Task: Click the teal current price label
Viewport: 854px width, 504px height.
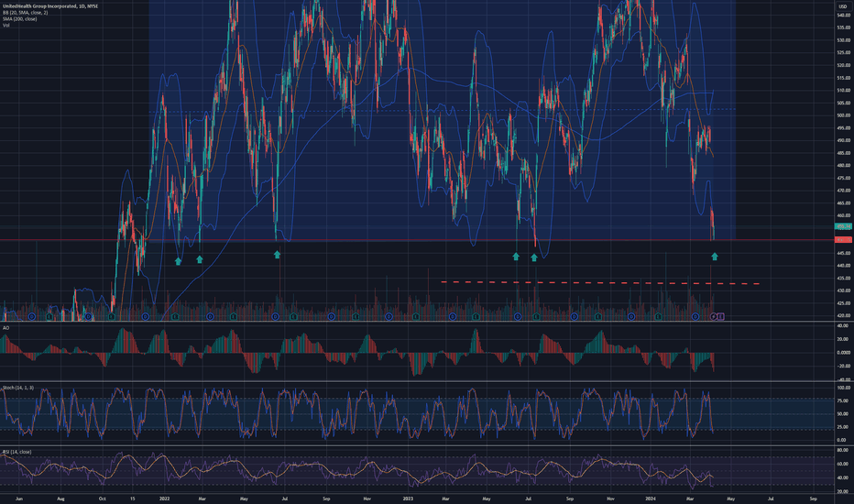Action: pos(843,226)
